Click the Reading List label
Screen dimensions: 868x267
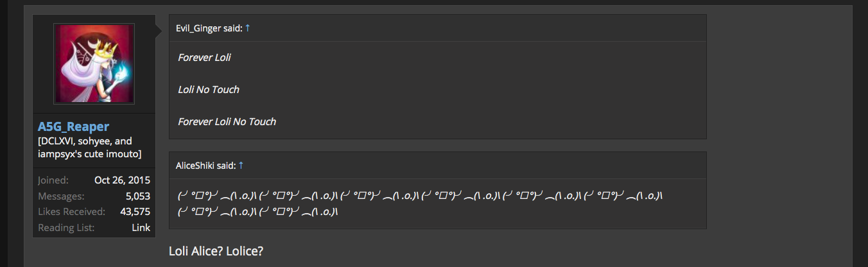point(66,227)
